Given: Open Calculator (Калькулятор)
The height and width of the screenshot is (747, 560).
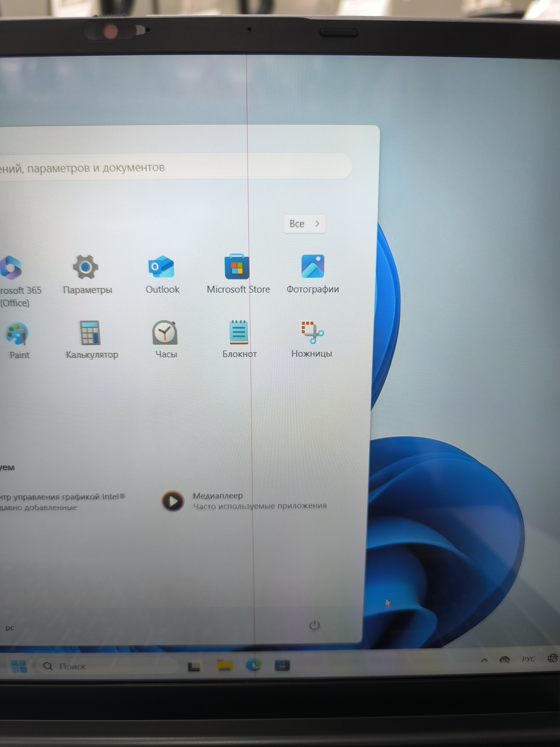Looking at the screenshot, I should pos(90,333).
